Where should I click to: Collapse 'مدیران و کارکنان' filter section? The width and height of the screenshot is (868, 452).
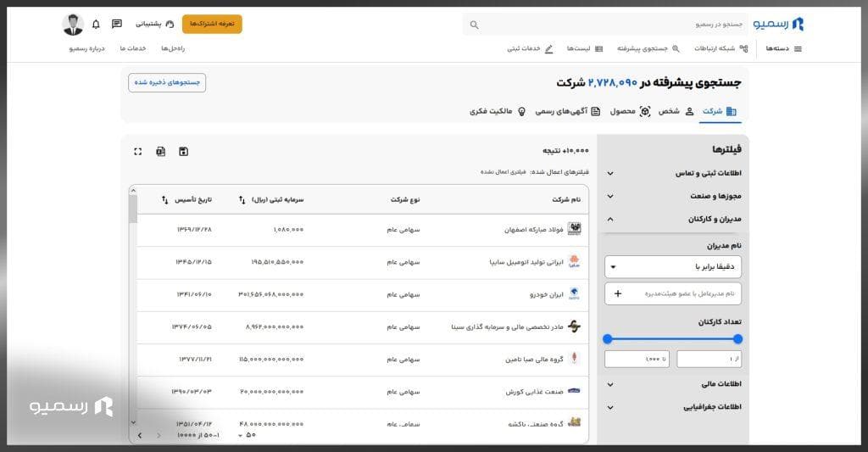(x=673, y=220)
